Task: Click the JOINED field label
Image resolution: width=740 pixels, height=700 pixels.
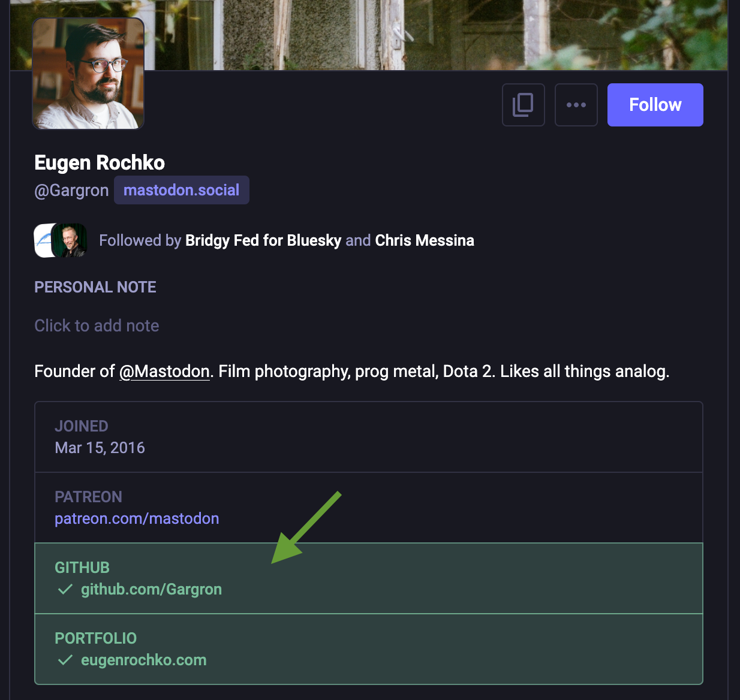Action: [x=82, y=426]
